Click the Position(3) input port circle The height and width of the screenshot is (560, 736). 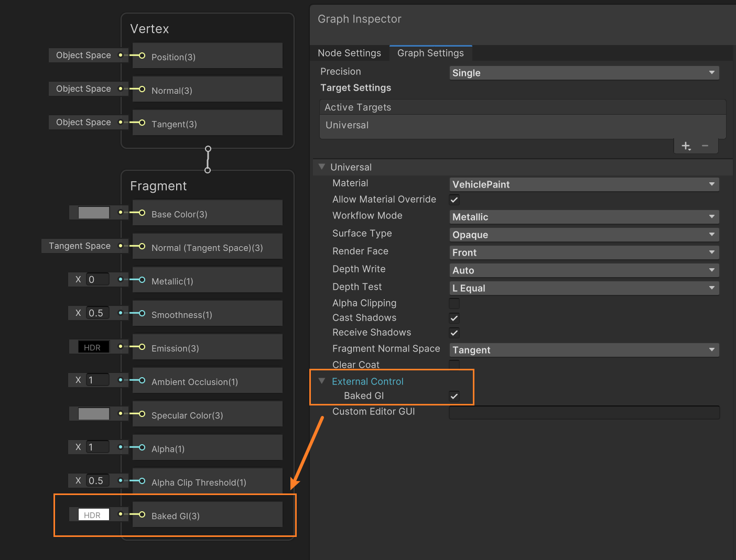click(142, 56)
